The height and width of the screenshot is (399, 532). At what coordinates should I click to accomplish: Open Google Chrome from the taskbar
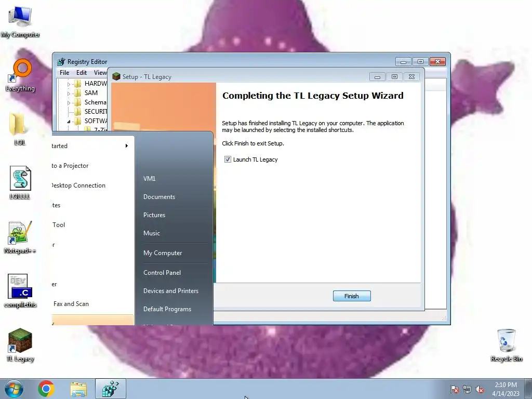click(x=46, y=389)
